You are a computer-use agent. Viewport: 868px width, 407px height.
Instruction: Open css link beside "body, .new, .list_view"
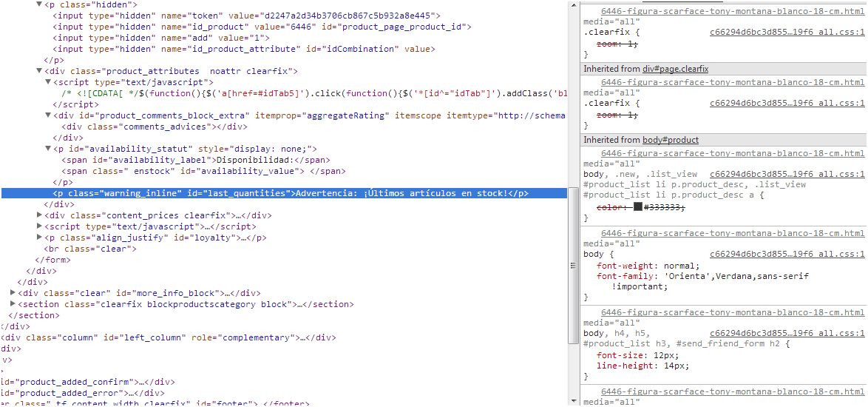(787, 175)
